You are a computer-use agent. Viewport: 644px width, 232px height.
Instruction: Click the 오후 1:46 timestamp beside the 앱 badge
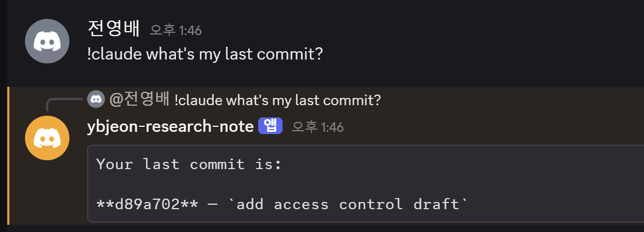pos(318,127)
